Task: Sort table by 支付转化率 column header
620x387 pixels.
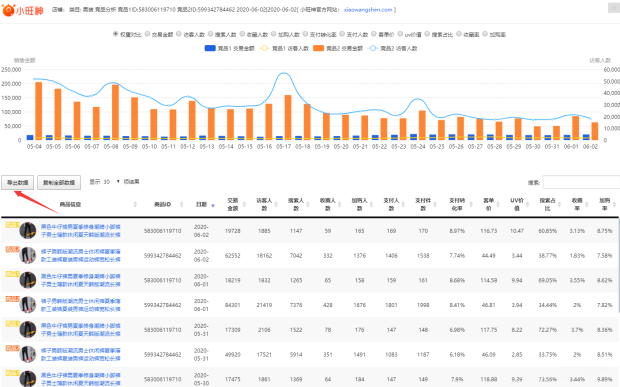Action: [457, 204]
